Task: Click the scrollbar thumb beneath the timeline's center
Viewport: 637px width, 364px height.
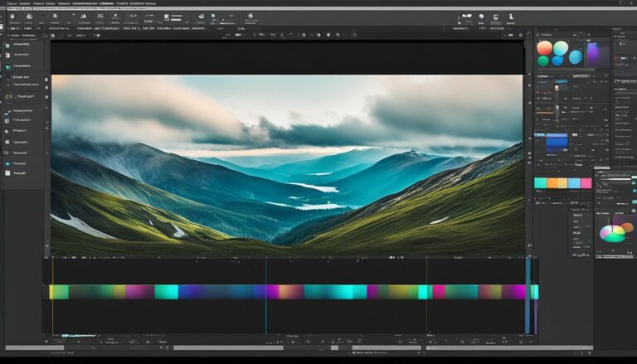Action: (x=228, y=347)
